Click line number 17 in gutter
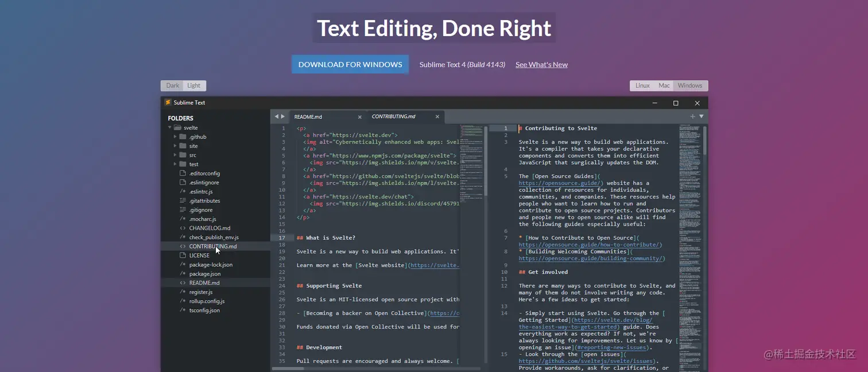This screenshot has width=868, height=372. coord(282,238)
